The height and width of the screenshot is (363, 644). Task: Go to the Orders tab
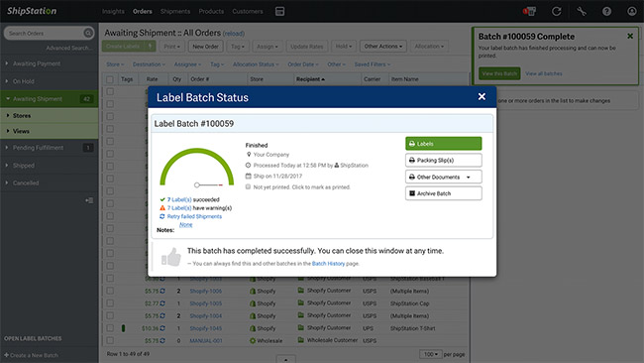142,11
